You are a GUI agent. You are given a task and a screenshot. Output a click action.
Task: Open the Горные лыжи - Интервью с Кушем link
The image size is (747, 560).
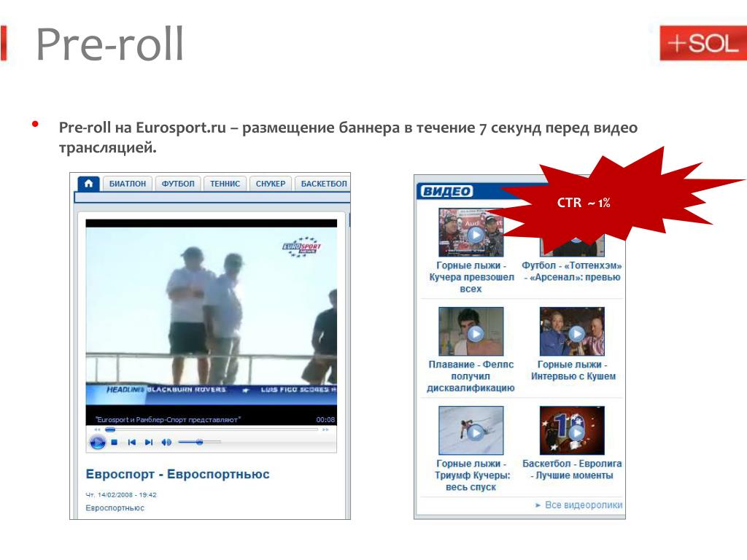point(573,370)
